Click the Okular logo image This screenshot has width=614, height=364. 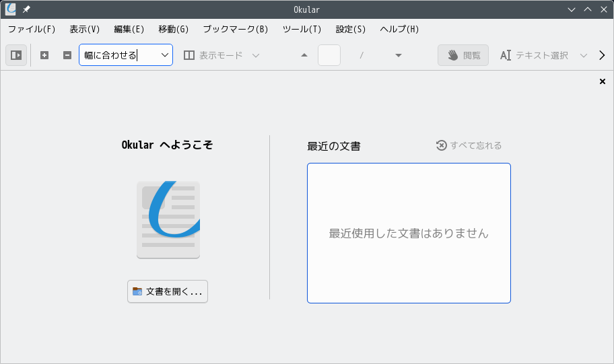click(168, 219)
